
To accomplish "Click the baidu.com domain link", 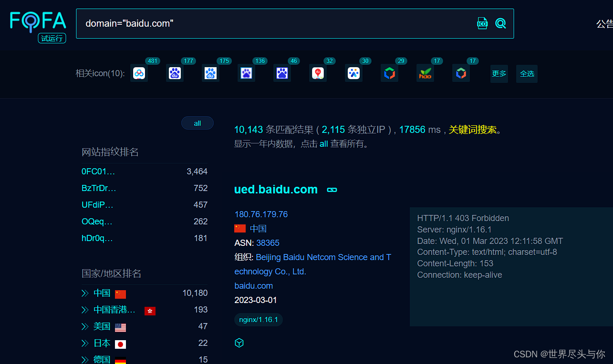I will (x=254, y=286).
